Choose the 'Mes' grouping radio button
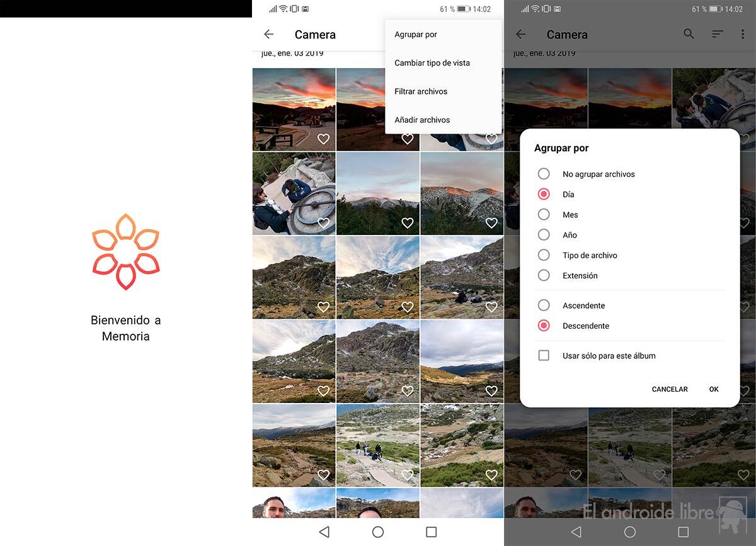 point(544,215)
